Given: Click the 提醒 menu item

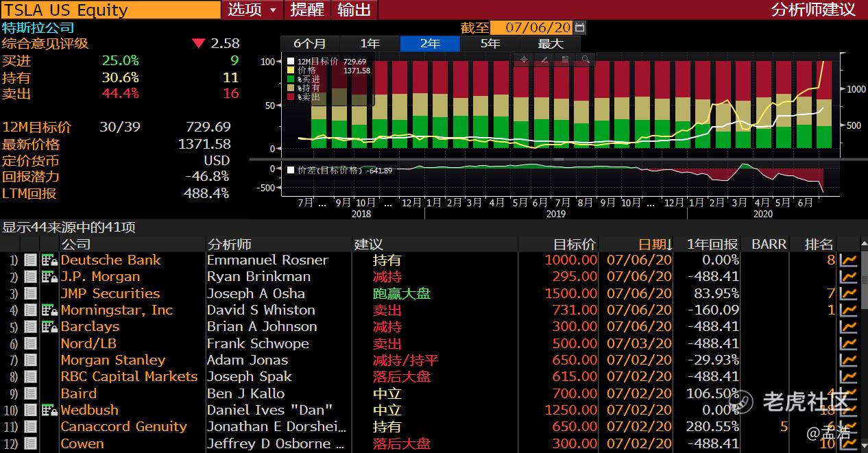Looking at the screenshot, I should click(306, 10).
